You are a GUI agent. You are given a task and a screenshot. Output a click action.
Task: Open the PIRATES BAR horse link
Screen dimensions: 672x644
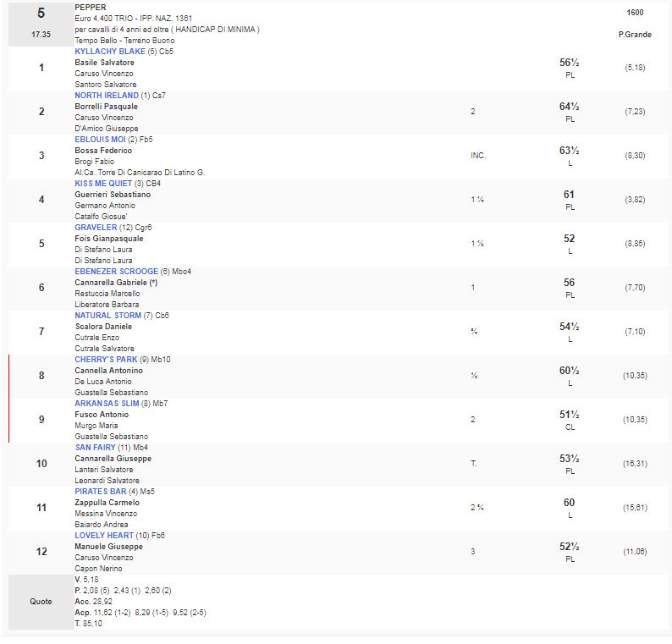(x=101, y=492)
